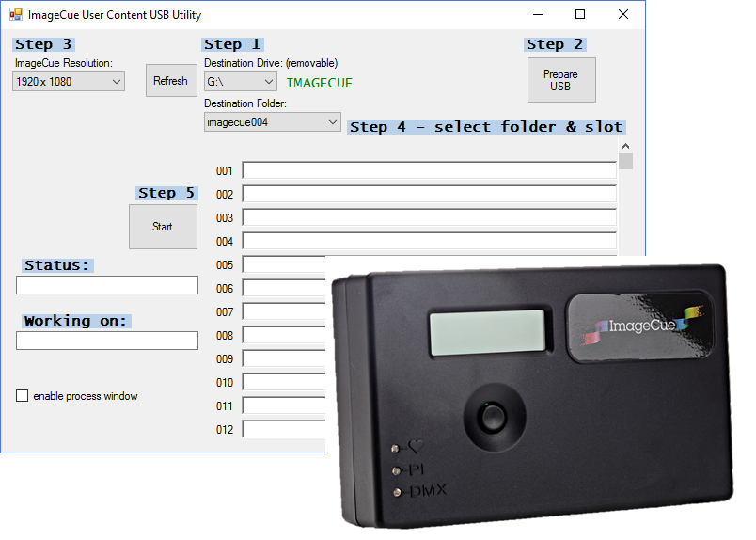This screenshot has height=540, width=756.
Task: Click the scroll up arrow on slot list
Action: pos(626,146)
